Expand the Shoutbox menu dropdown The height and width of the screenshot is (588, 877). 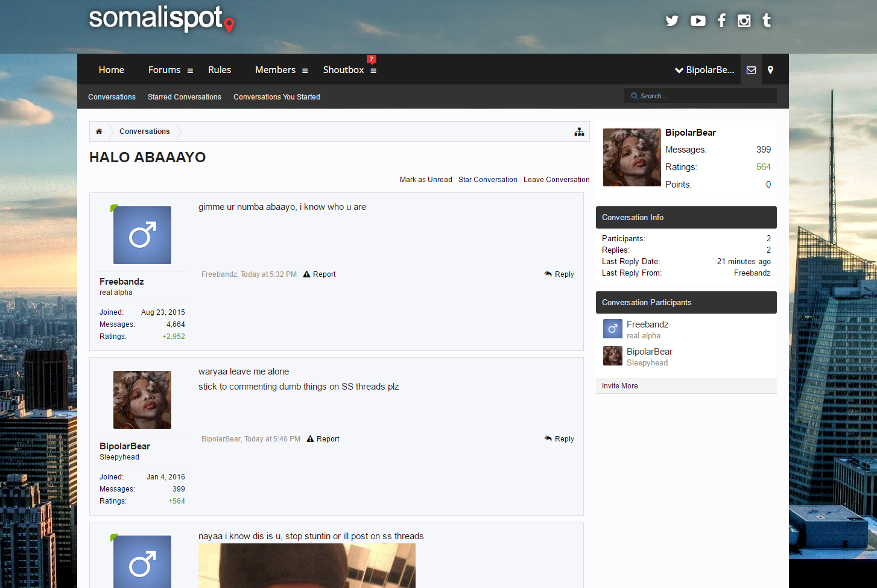point(373,71)
